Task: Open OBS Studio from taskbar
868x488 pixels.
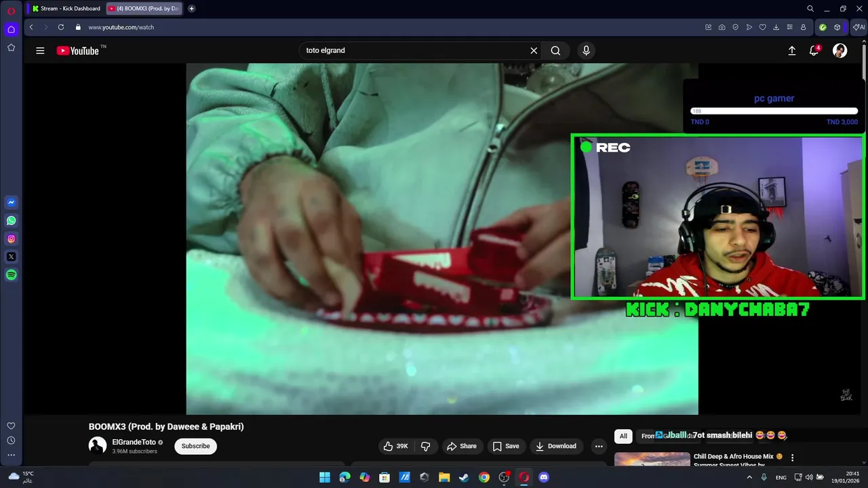Action: pyautogui.click(x=504, y=477)
